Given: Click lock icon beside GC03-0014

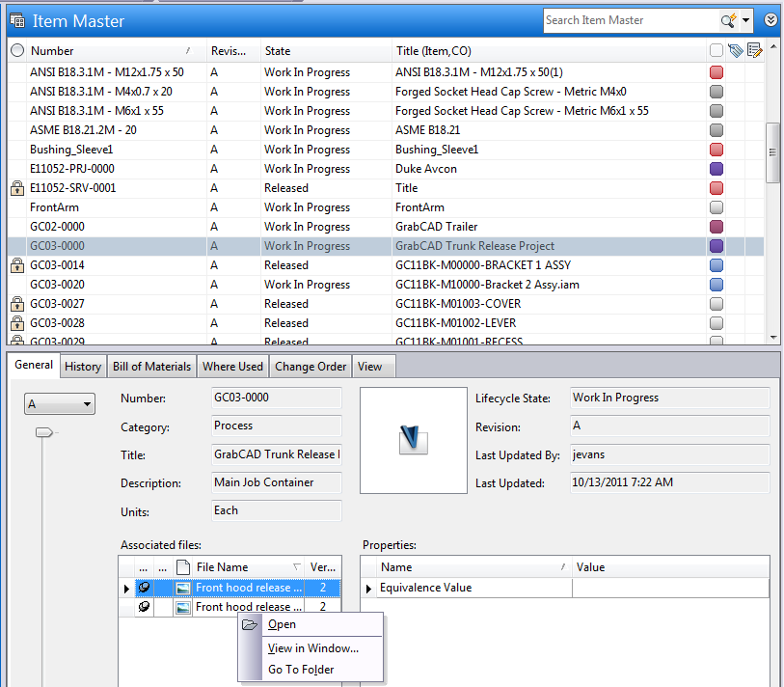Looking at the screenshot, I should pyautogui.click(x=16, y=265).
